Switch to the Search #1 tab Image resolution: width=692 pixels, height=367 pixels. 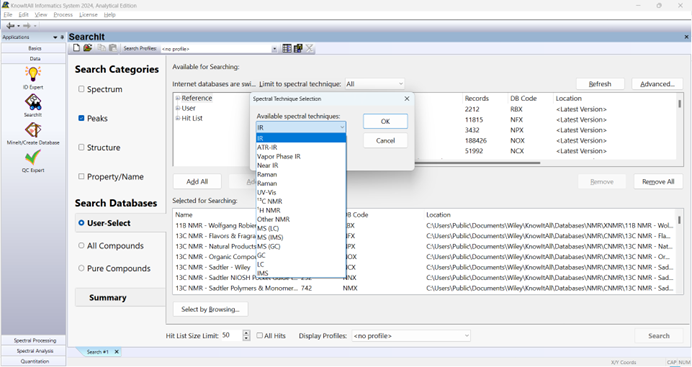98,352
